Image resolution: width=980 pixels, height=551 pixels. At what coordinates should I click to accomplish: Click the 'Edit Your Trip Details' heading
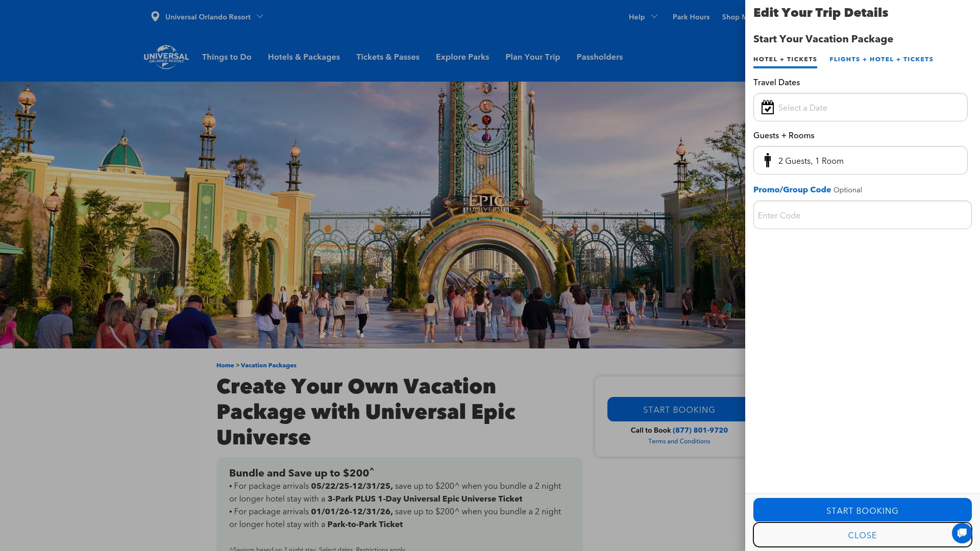(821, 13)
